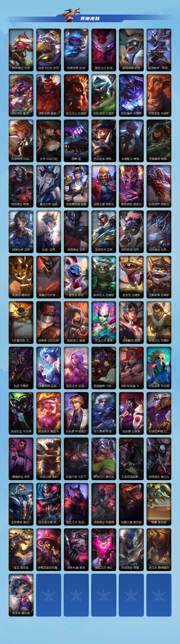
Task: Pick the 暗影 易 skin card
Action: click(x=76, y=141)
